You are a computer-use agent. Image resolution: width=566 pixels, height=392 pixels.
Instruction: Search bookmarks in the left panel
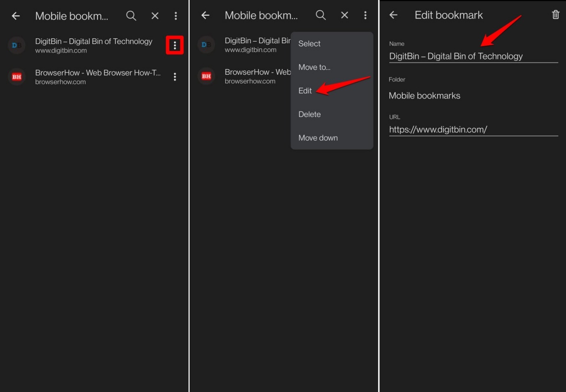pos(131,16)
